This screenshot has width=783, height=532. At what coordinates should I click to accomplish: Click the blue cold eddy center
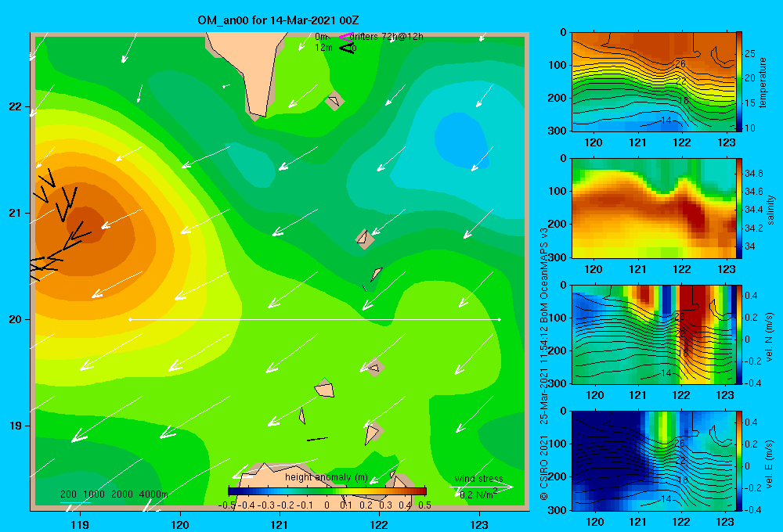point(461,140)
